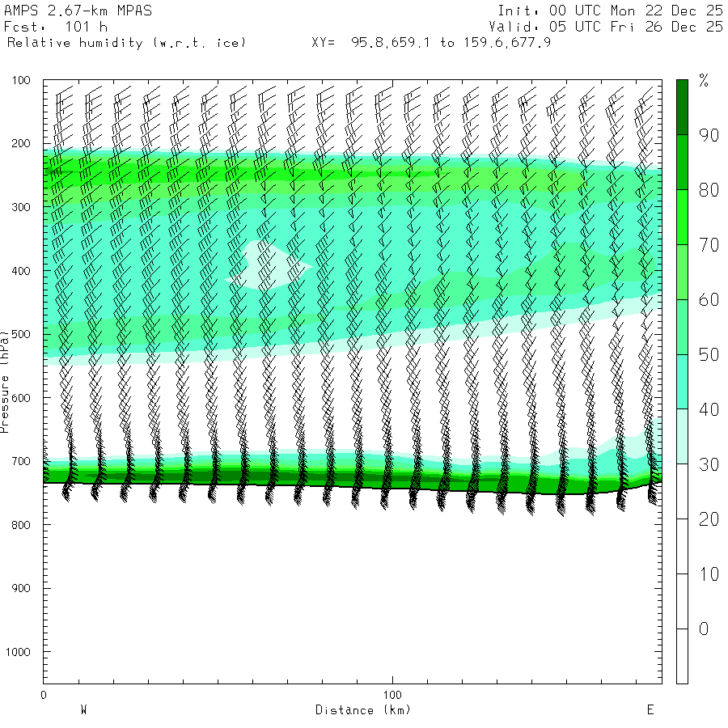Viewport: 728px width, 728px height.
Task: Click the 200 hPa pressure axis label
Action: [21, 143]
